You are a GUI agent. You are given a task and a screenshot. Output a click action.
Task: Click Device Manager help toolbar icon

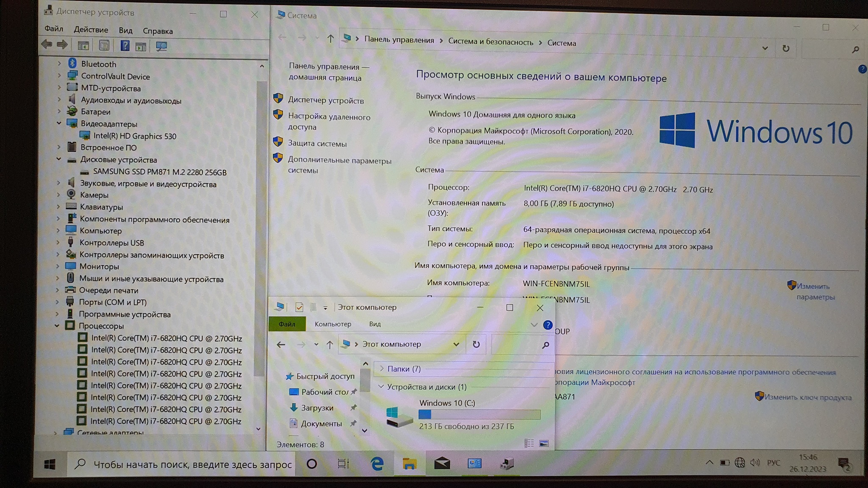pos(125,46)
